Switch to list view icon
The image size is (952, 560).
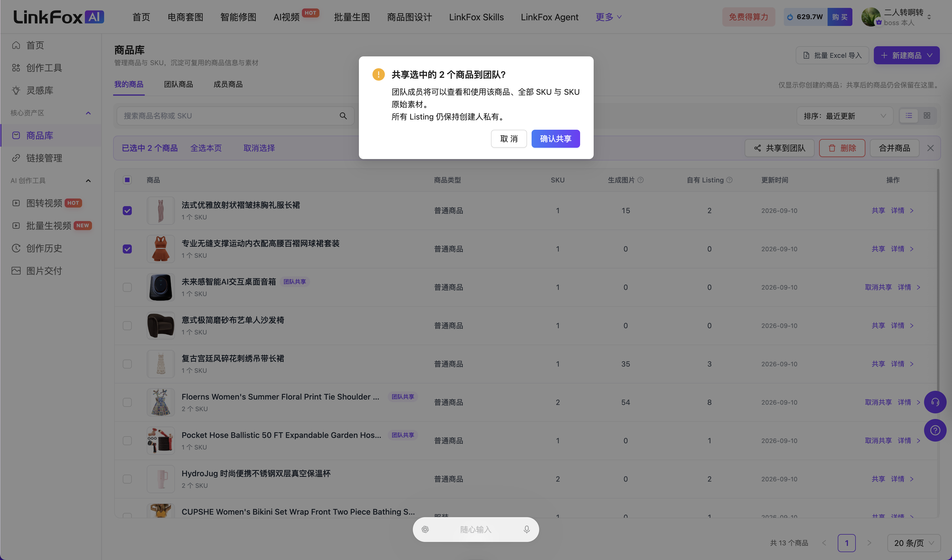pyautogui.click(x=909, y=116)
